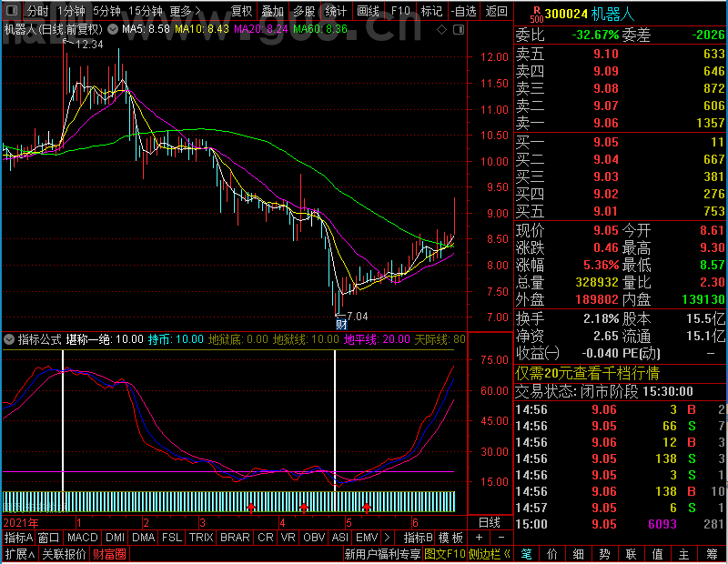Select the 细 detail tab
The image size is (728, 564).
point(579,554)
